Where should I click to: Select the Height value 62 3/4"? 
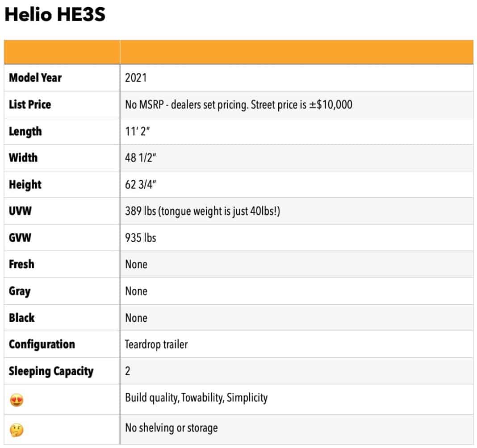(x=140, y=184)
